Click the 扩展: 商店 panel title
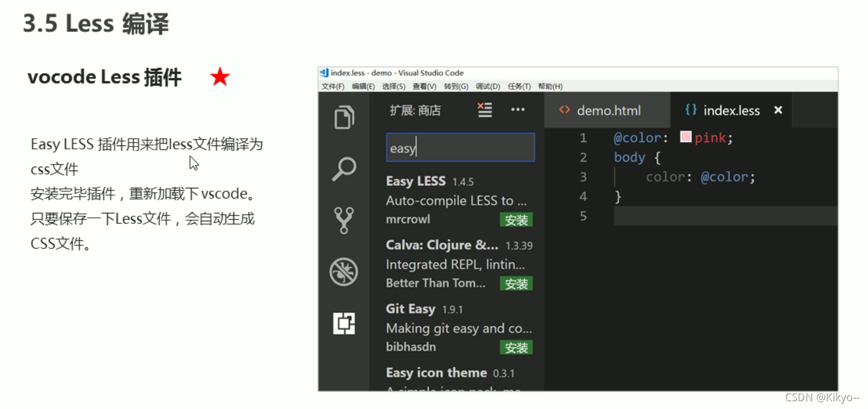Image resolution: width=868 pixels, height=409 pixels. (x=415, y=110)
